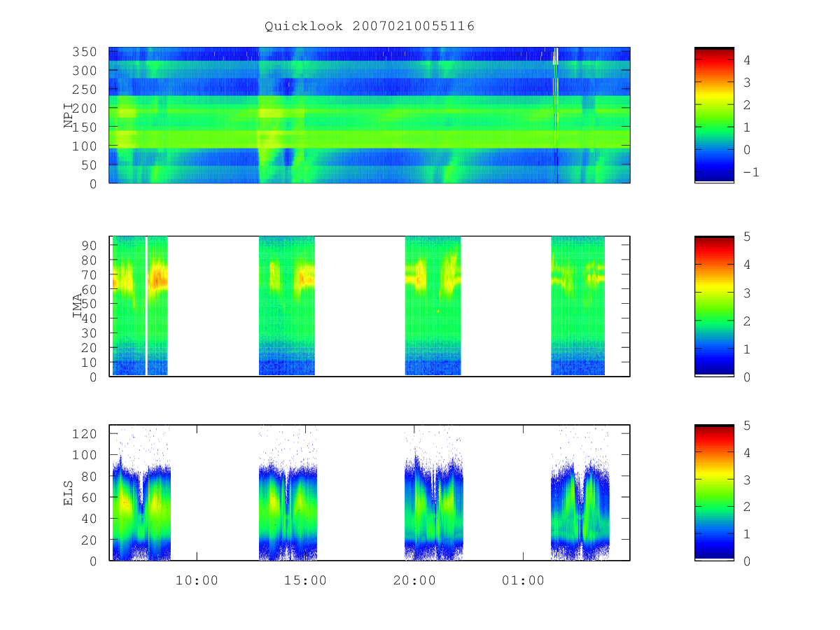840x630 pixels.
Task: Click the IMA data block above 15:00
Action: (287, 306)
